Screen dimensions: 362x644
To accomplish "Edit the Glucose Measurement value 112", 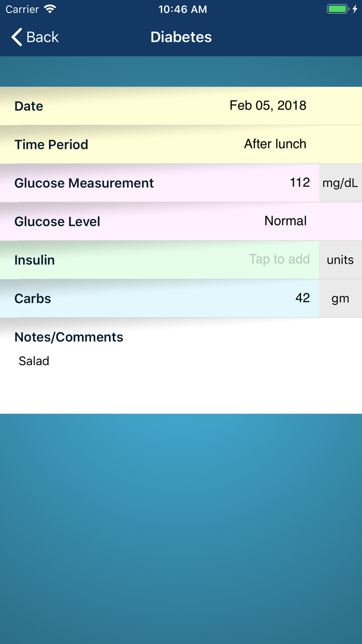I will [300, 182].
